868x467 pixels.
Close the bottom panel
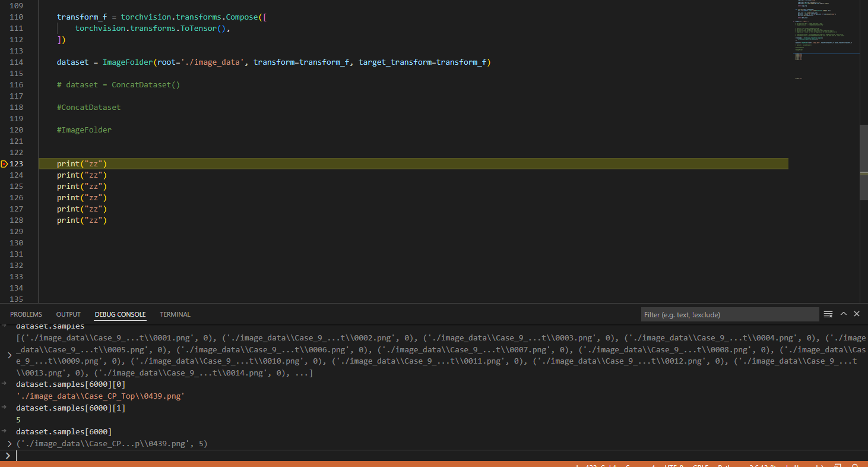[857, 314]
